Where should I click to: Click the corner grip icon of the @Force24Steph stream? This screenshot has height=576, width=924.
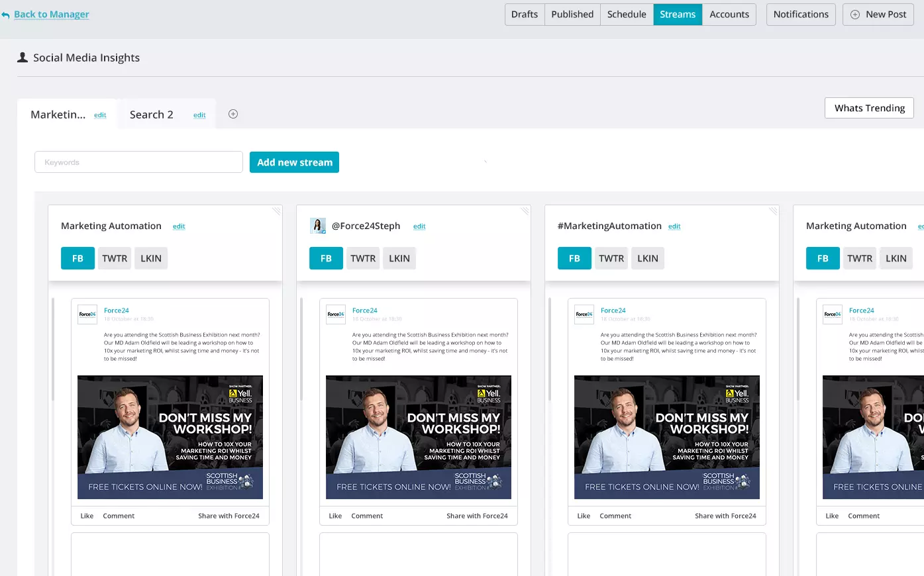[525, 211]
